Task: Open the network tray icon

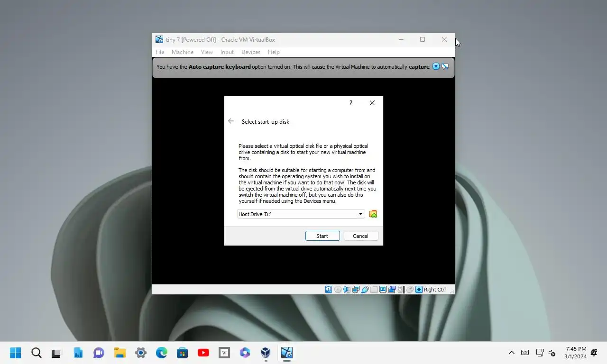Action: tap(540, 353)
